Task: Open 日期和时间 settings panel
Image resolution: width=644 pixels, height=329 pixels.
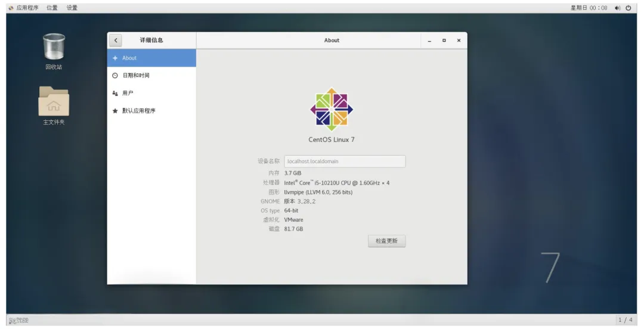Action: point(151,76)
